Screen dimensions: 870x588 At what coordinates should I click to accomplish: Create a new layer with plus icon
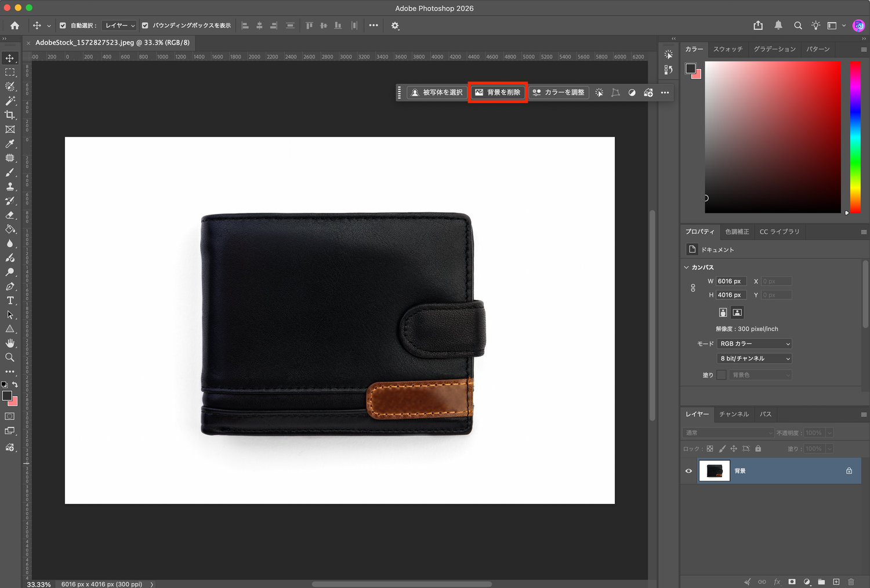coord(836,582)
